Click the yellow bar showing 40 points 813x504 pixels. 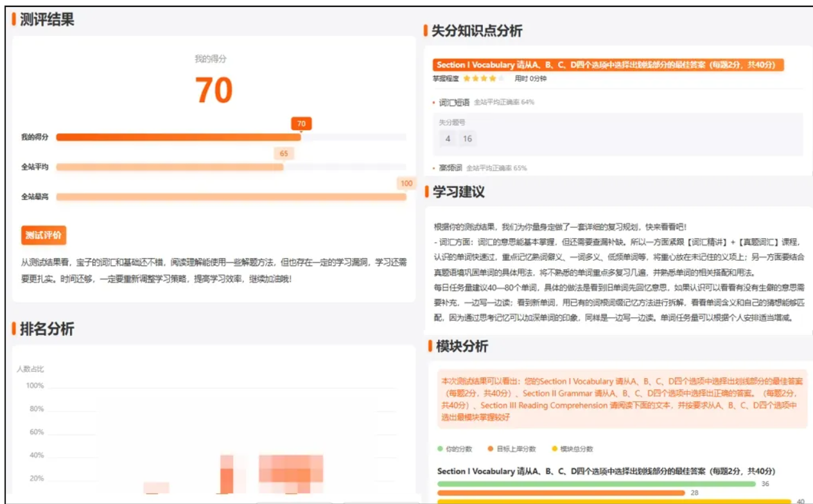614,501
